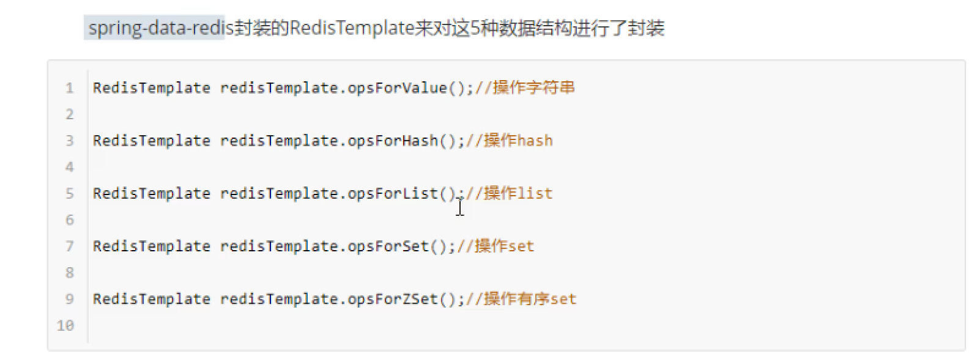Click the opsForZSet() code line
This screenshot has height=362, width=980.
coord(335,299)
